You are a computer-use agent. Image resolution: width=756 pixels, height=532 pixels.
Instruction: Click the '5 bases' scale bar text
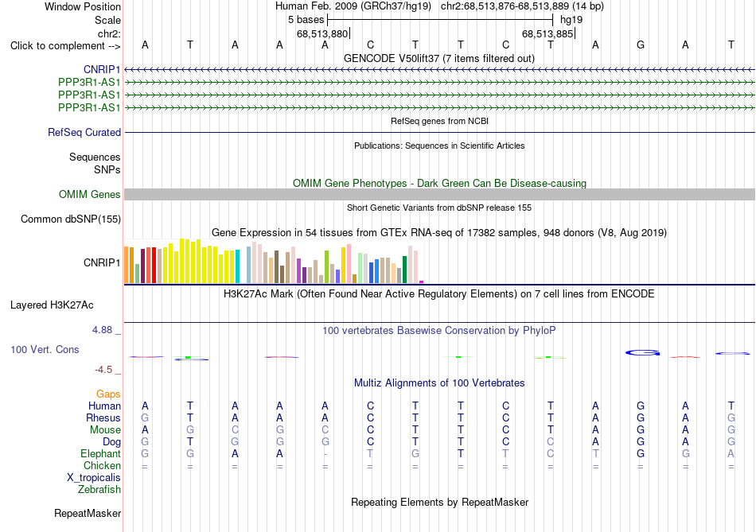(306, 20)
